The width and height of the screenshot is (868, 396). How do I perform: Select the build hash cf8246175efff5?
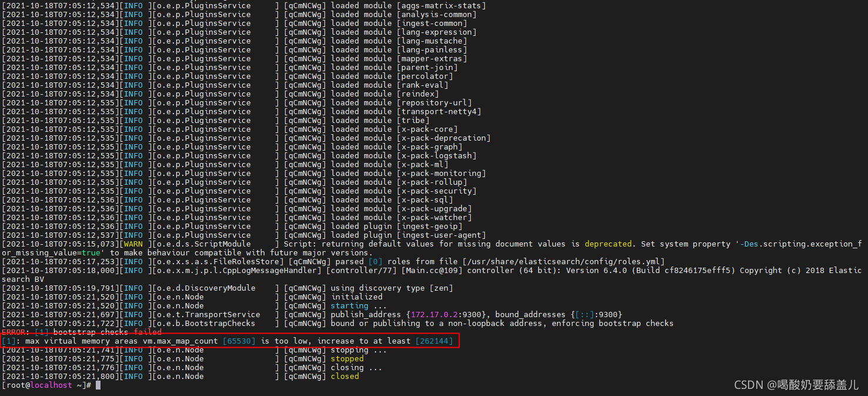(699, 271)
